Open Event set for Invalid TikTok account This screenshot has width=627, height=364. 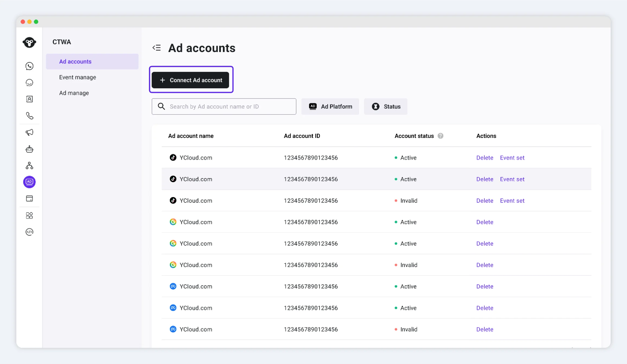coord(512,201)
